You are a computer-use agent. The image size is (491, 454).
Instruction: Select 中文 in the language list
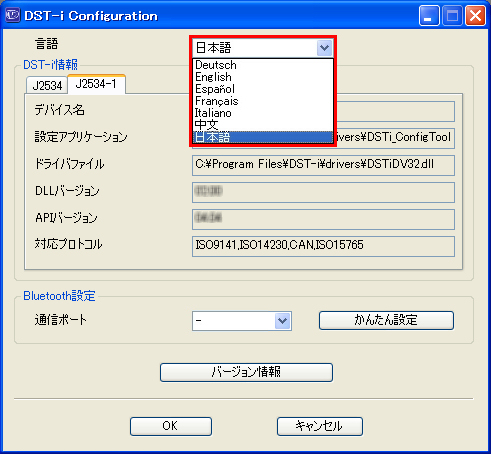(263, 125)
